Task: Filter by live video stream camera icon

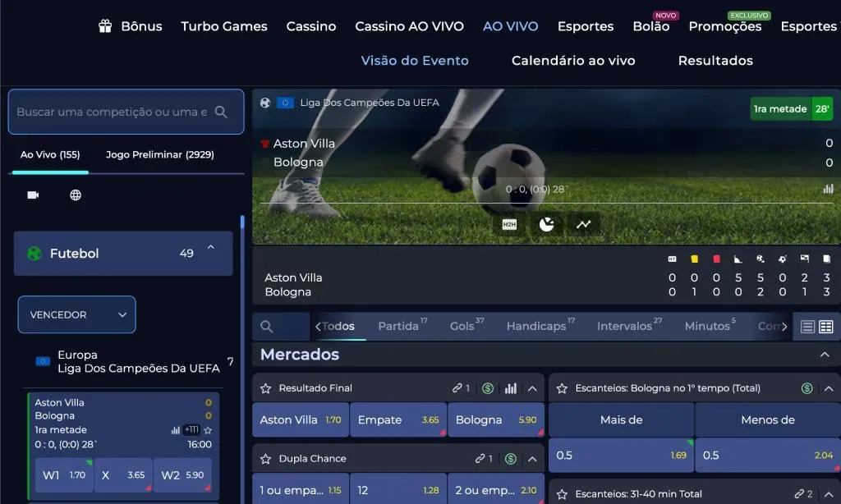Action: coord(33,195)
